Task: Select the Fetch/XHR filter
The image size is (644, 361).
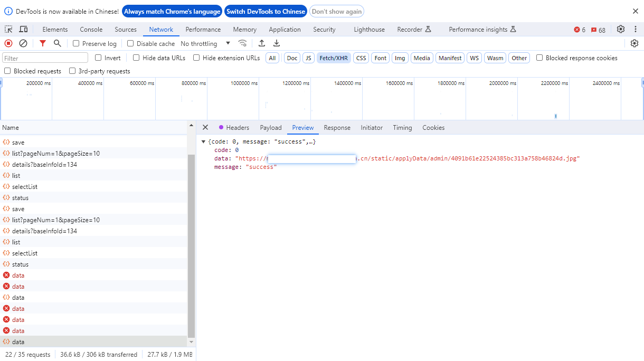Action: pyautogui.click(x=334, y=58)
